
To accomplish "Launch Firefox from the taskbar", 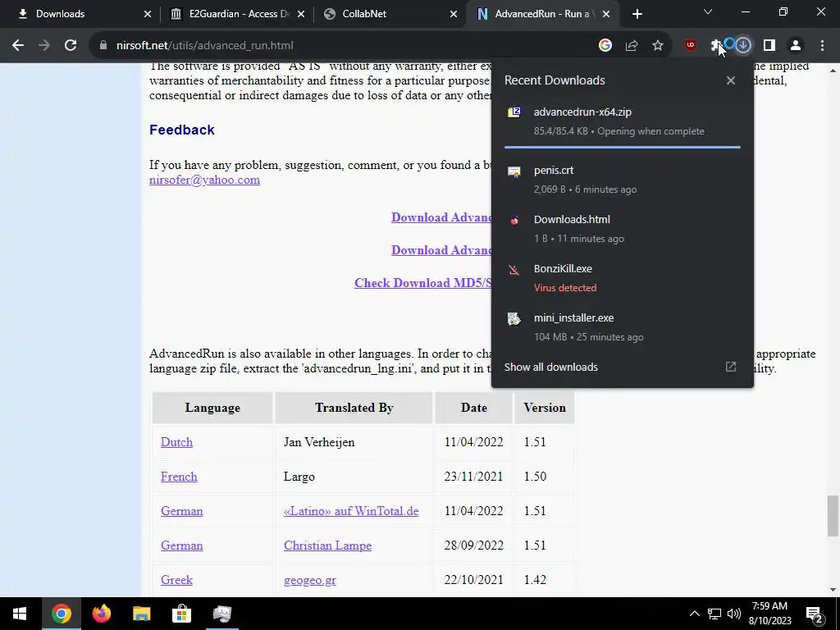I will click(x=101, y=614).
